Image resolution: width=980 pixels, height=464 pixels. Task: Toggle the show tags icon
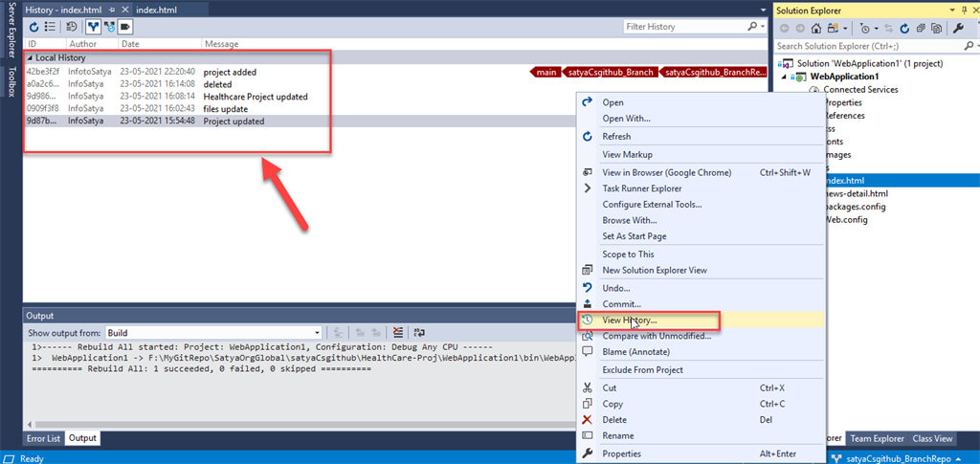pyautogui.click(x=125, y=27)
